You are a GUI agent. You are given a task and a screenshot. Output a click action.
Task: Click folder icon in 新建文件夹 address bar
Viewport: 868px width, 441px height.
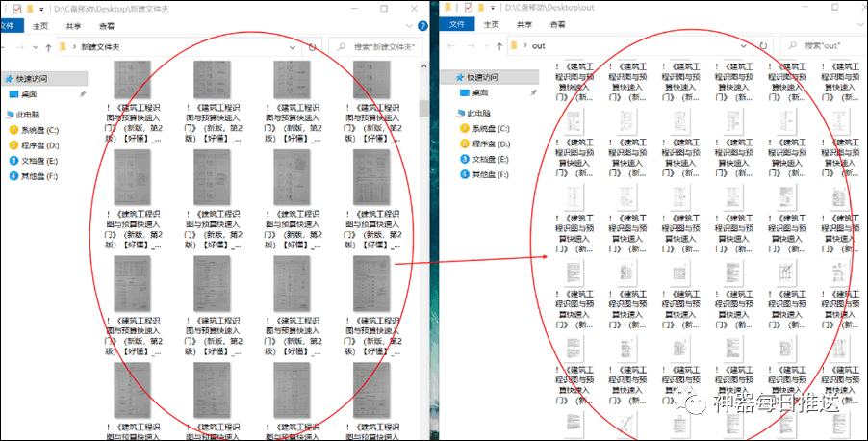point(63,47)
